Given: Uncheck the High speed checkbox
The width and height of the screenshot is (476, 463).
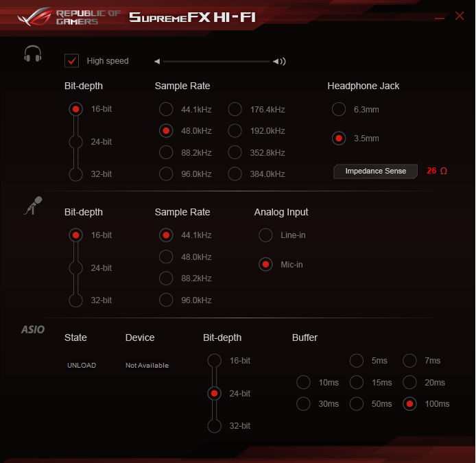Looking at the screenshot, I should coord(71,61).
